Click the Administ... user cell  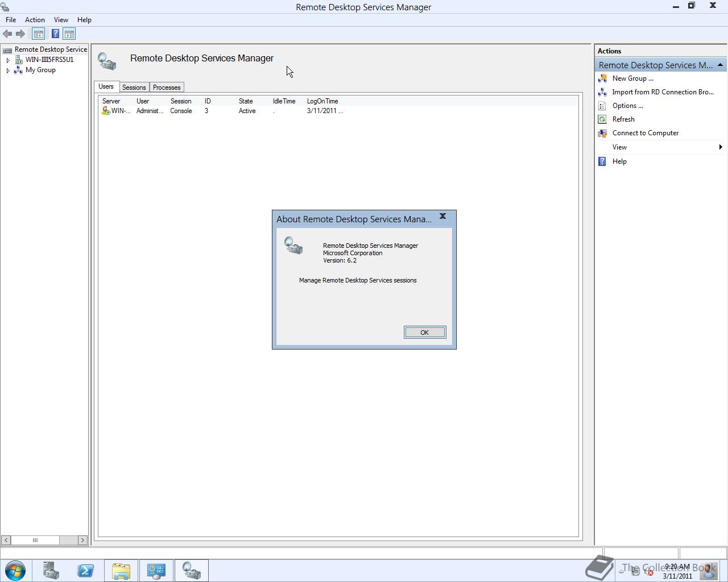tap(150, 111)
